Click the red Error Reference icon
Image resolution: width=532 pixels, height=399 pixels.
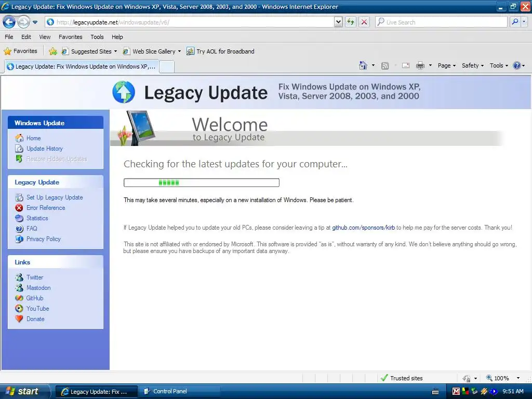pos(19,208)
